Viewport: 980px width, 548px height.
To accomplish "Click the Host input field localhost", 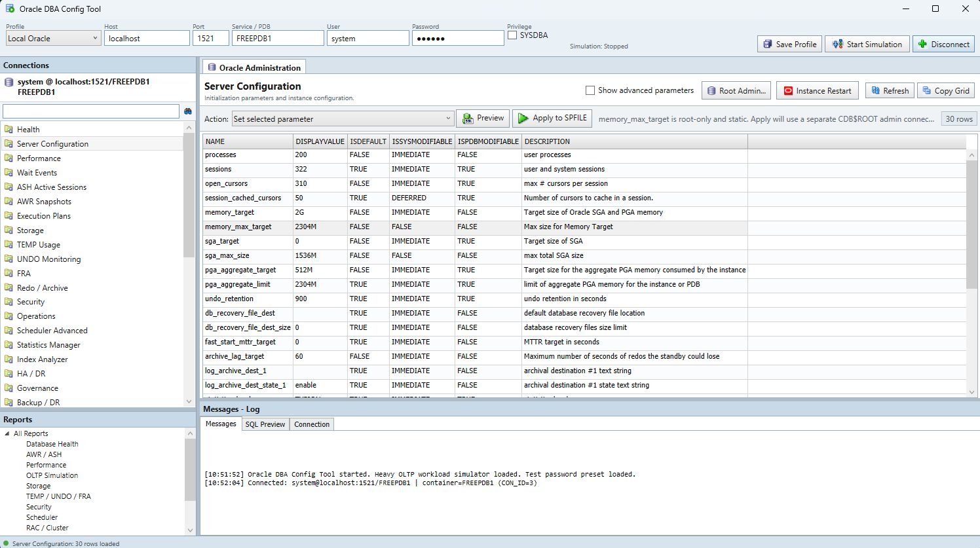I will click(x=147, y=39).
